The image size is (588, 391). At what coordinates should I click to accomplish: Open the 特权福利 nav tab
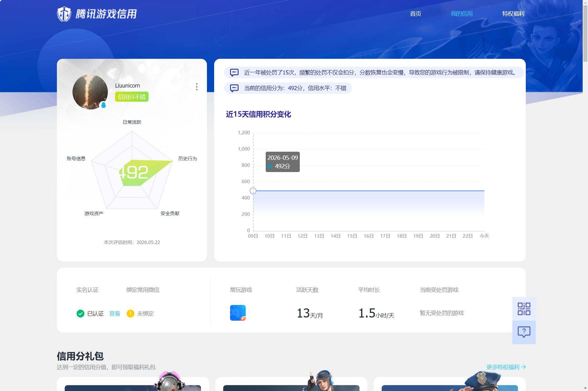513,14
